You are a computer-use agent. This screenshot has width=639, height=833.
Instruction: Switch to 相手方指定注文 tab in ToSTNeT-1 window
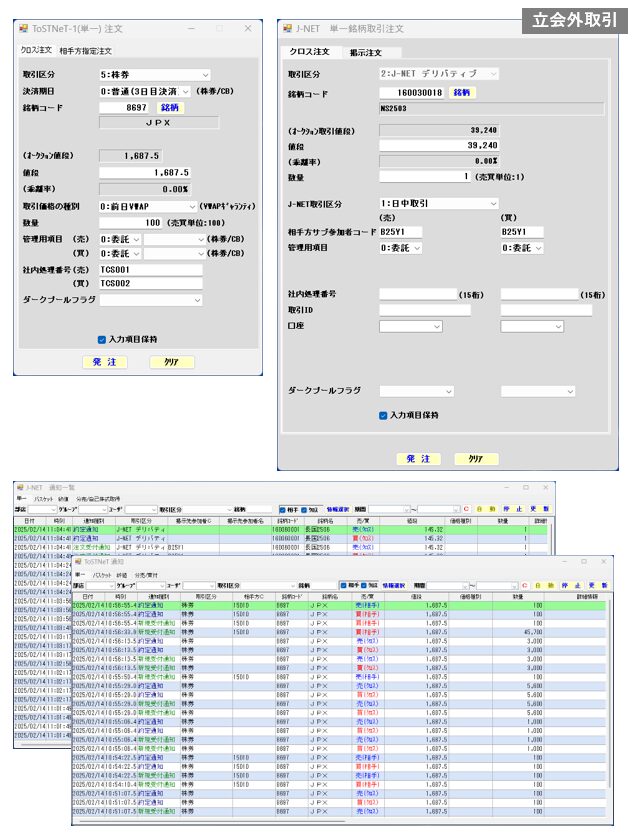click(x=86, y=51)
